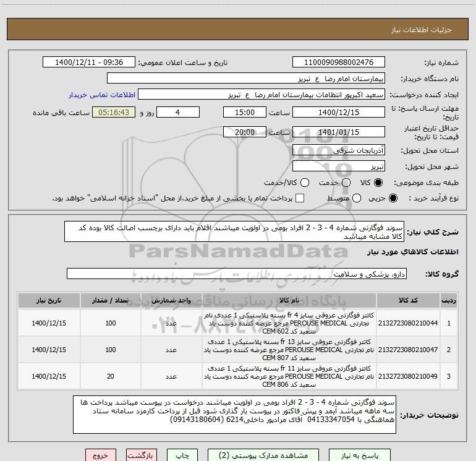Screen dimensions: 476x461
Task: Click the شرح کلی نیاز label
Action: coord(433,232)
